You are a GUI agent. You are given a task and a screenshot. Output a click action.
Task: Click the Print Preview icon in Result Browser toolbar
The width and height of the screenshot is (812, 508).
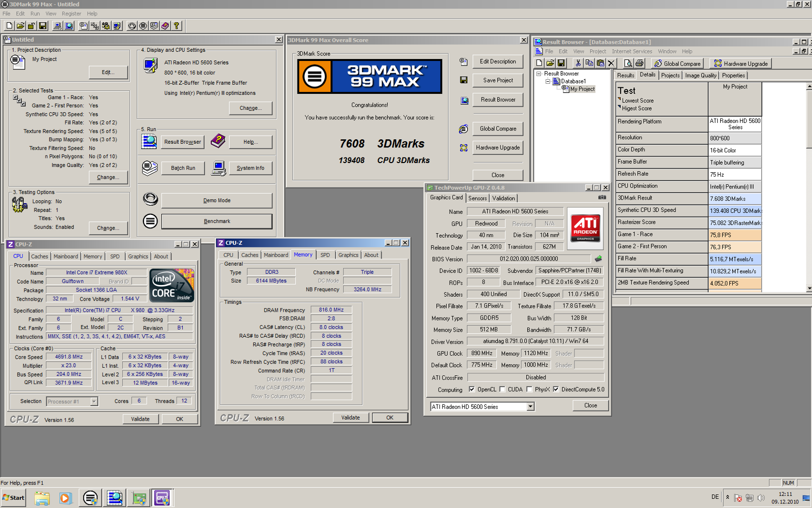click(x=628, y=63)
